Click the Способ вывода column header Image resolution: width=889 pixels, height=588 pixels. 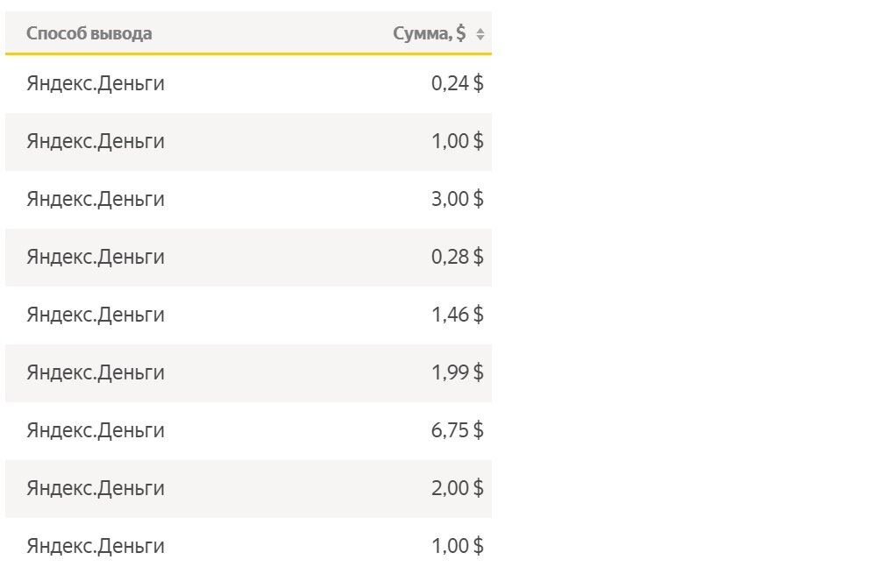coord(89,33)
